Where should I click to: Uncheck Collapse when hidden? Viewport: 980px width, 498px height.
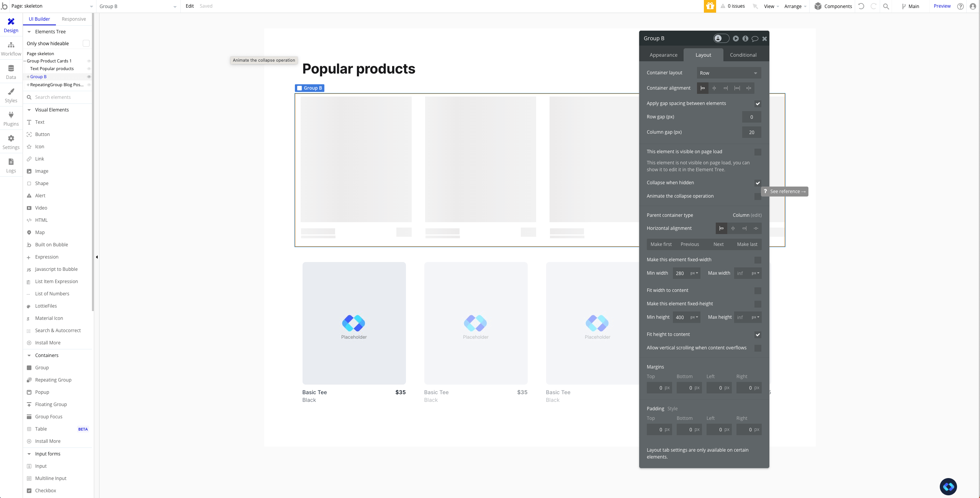[x=757, y=183]
